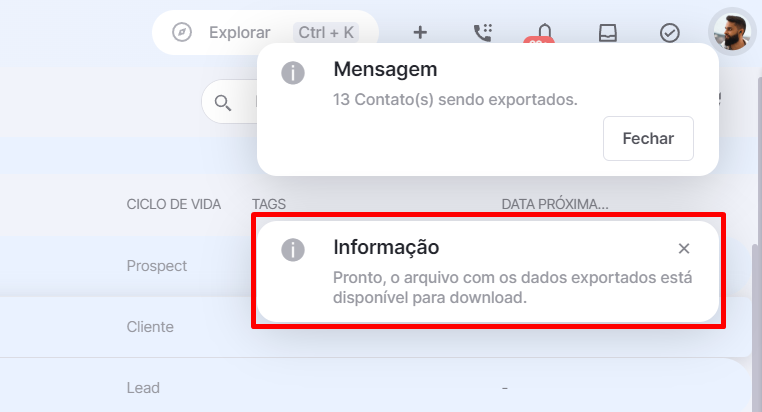Click the Fechar button

click(648, 138)
